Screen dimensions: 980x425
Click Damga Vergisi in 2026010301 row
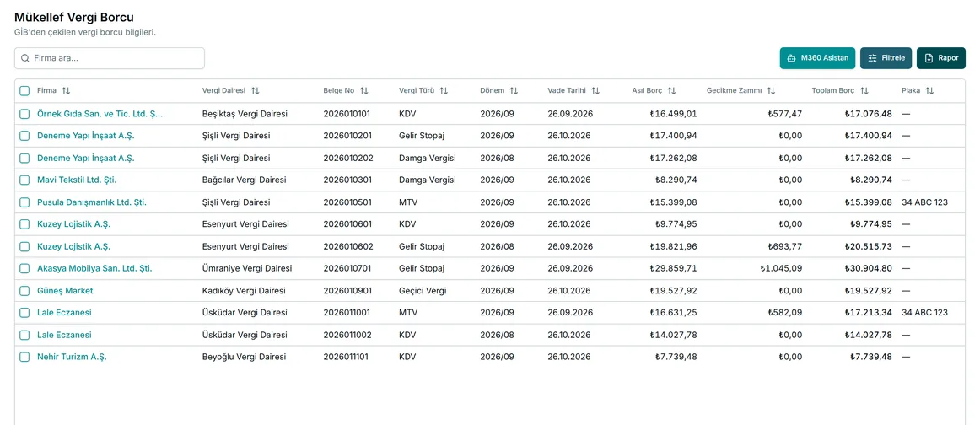pyautogui.click(x=428, y=180)
